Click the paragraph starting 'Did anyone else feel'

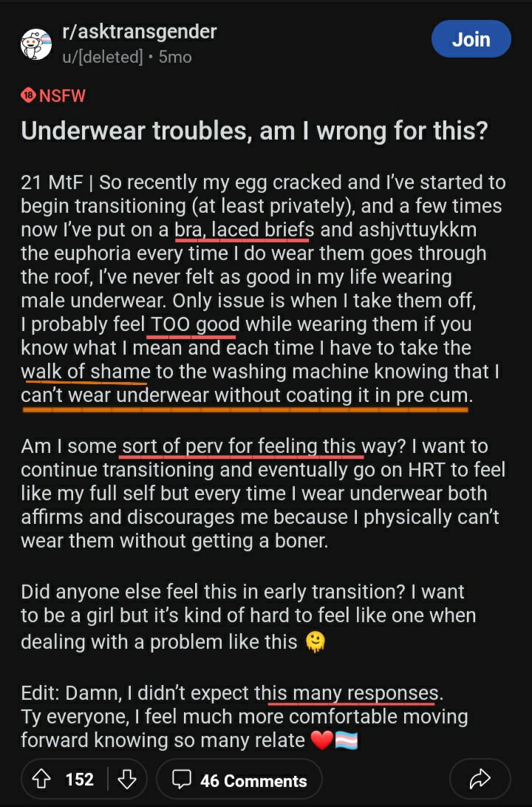248,616
